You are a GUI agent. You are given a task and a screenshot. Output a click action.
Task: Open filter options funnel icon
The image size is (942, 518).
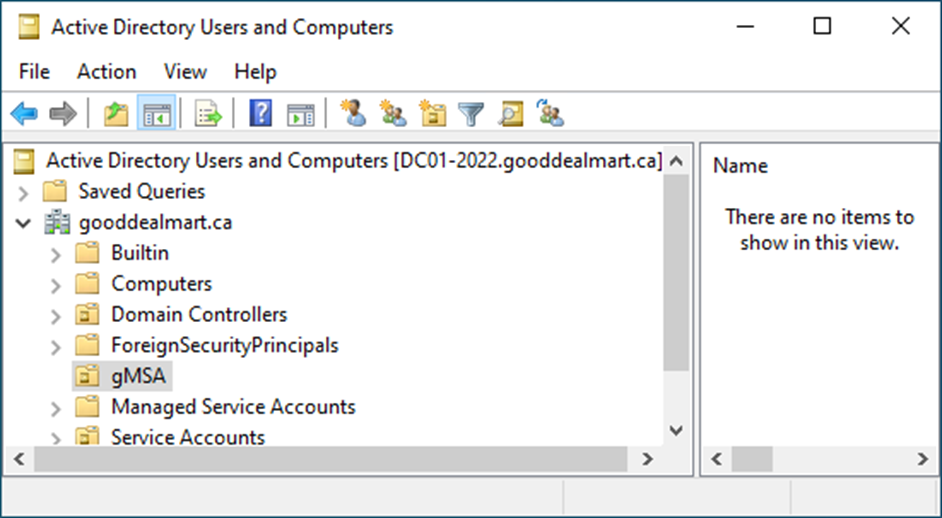pos(471,113)
